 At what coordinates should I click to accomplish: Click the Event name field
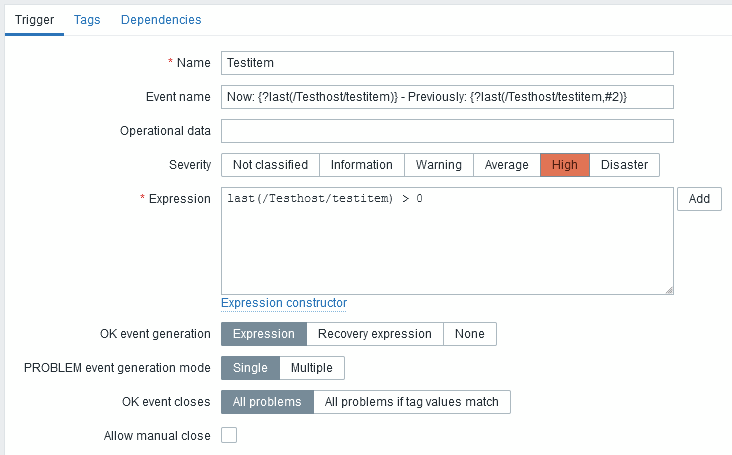(x=447, y=97)
